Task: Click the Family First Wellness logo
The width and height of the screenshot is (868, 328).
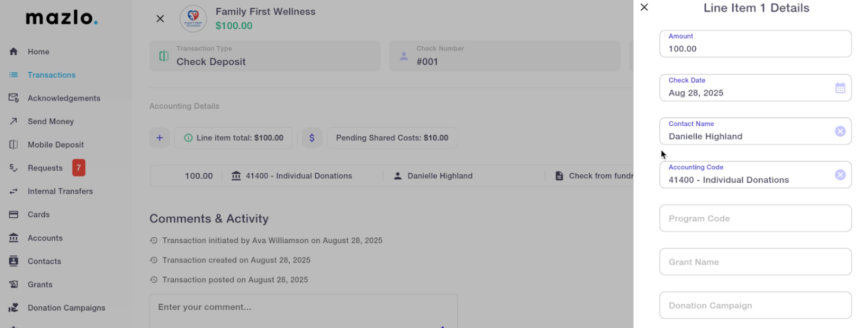Action: (193, 18)
